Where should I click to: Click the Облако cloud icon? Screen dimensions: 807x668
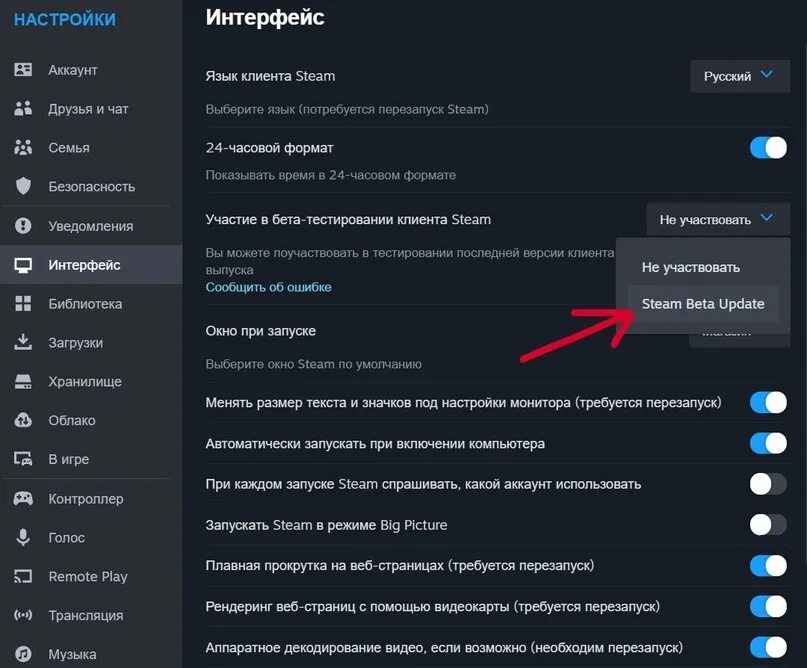coord(23,420)
